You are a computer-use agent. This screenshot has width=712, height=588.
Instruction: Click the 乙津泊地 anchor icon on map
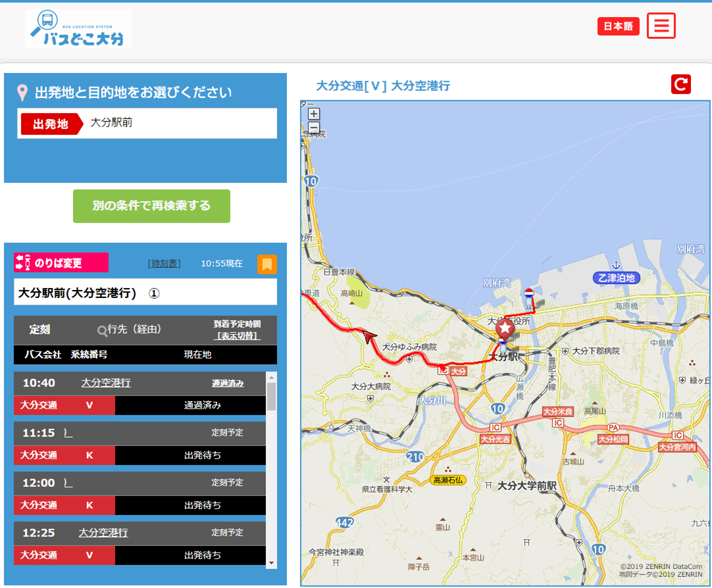616,265
